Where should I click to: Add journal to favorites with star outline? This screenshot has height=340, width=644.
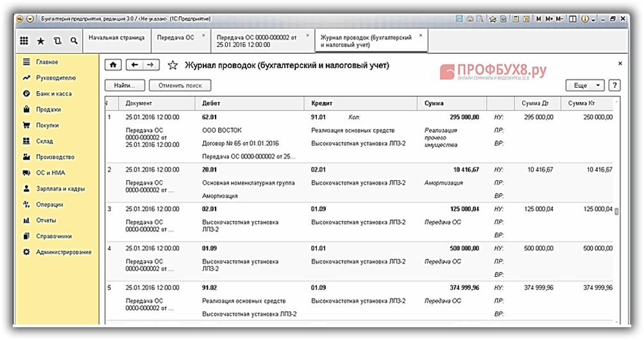172,65
